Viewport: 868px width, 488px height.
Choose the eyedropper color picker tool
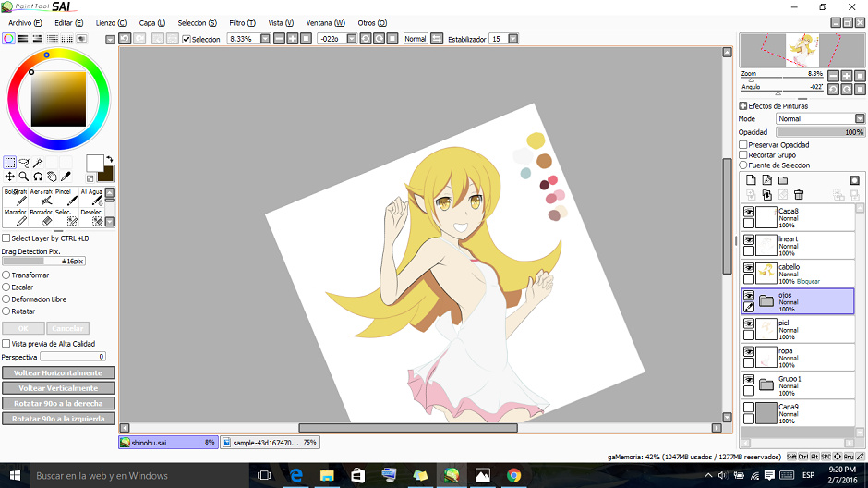[x=66, y=176]
